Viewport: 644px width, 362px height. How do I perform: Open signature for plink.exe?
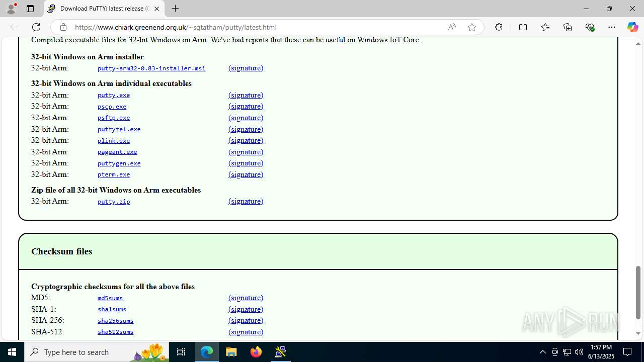(246, 140)
